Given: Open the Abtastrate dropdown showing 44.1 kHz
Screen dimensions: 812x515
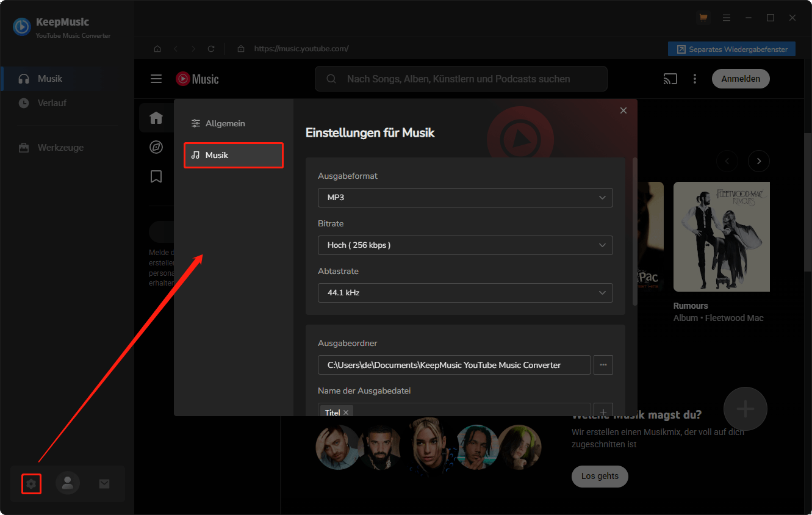Looking at the screenshot, I should coord(465,292).
